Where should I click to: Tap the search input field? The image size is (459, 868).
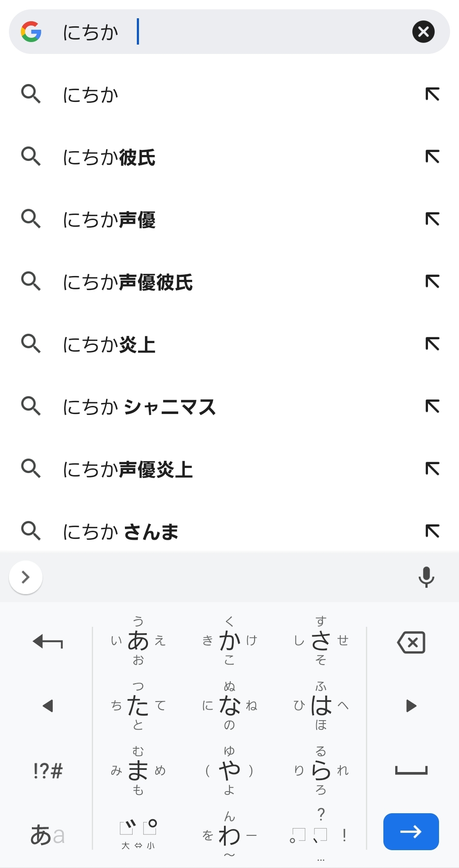[x=255, y=32]
